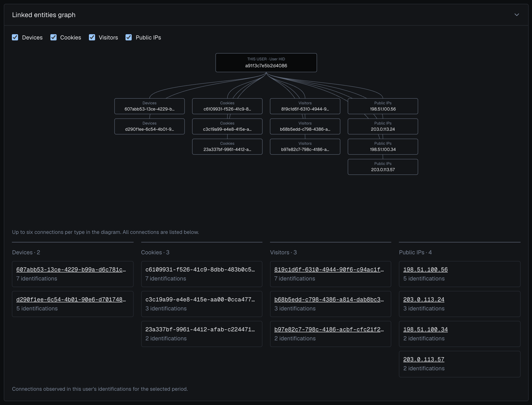Viewport: 532px width, 405px height.
Task: Click the 'Cookies · 3' column heading
Action: 155,252
